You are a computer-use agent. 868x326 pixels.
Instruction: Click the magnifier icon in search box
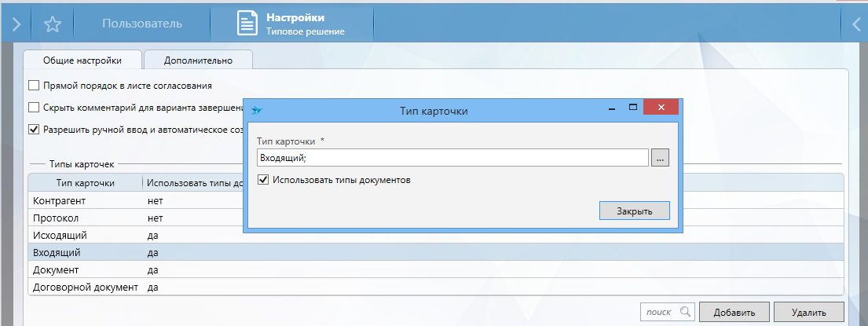click(x=684, y=312)
